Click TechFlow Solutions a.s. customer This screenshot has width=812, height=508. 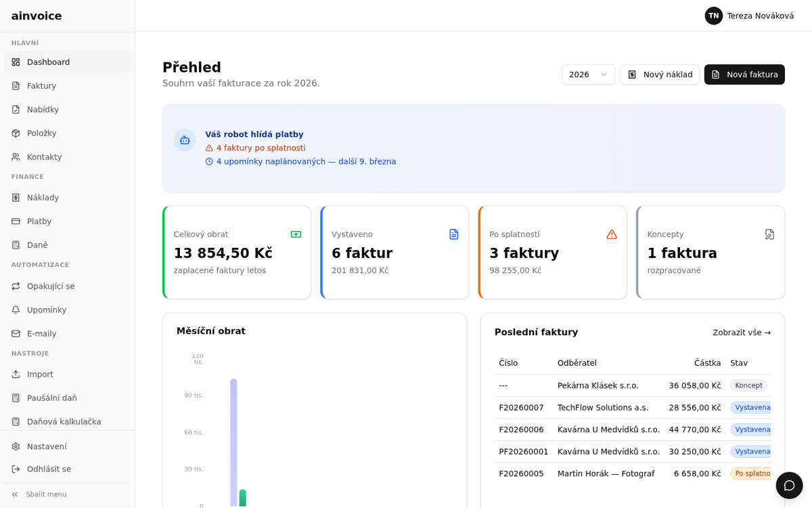tap(603, 408)
